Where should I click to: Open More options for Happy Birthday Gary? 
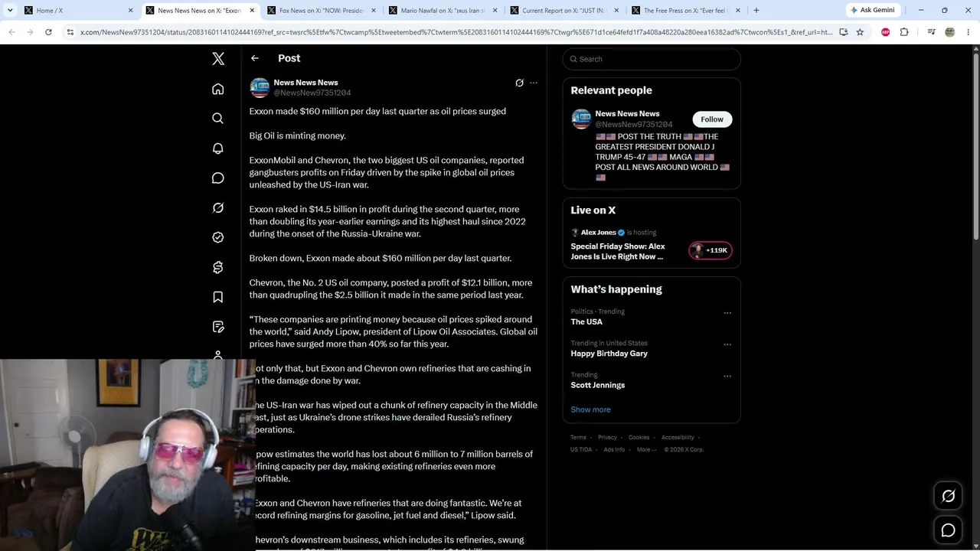point(727,344)
